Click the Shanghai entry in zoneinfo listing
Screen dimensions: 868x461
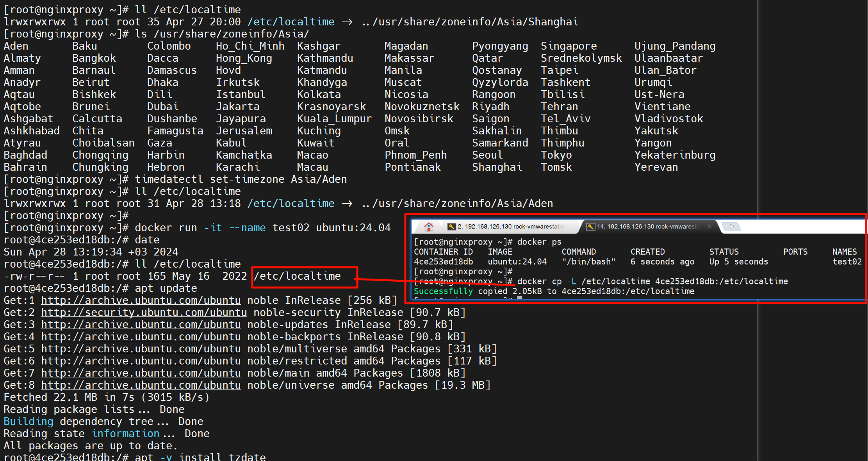point(497,167)
